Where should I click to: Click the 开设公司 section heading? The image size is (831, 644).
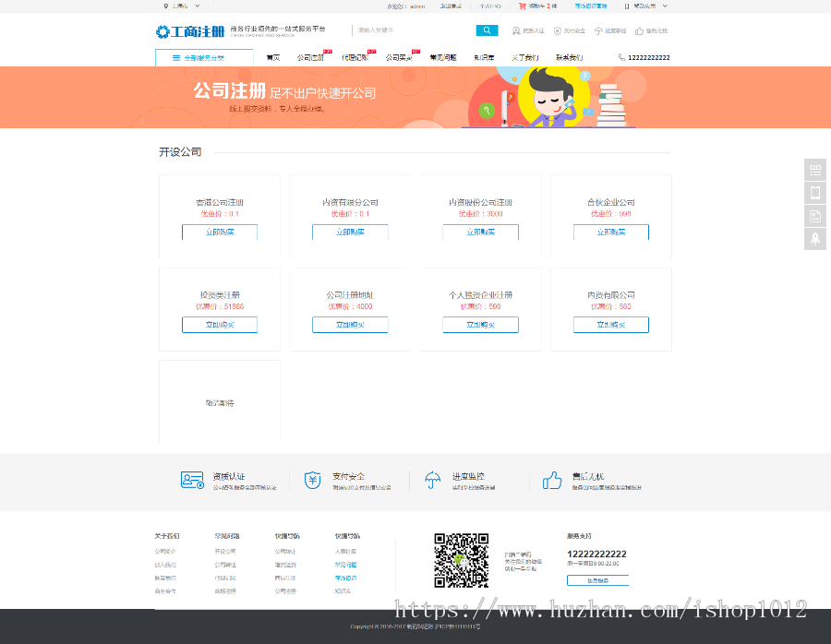(x=180, y=152)
